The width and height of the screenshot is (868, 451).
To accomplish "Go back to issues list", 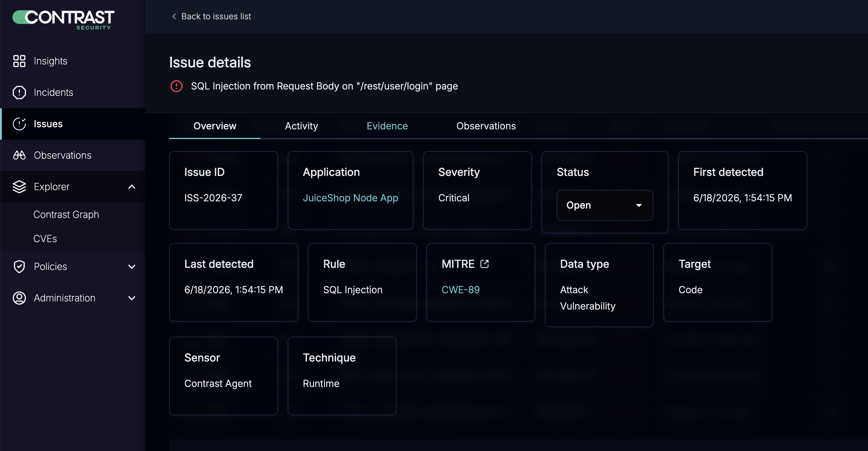I will pos(211,16).
